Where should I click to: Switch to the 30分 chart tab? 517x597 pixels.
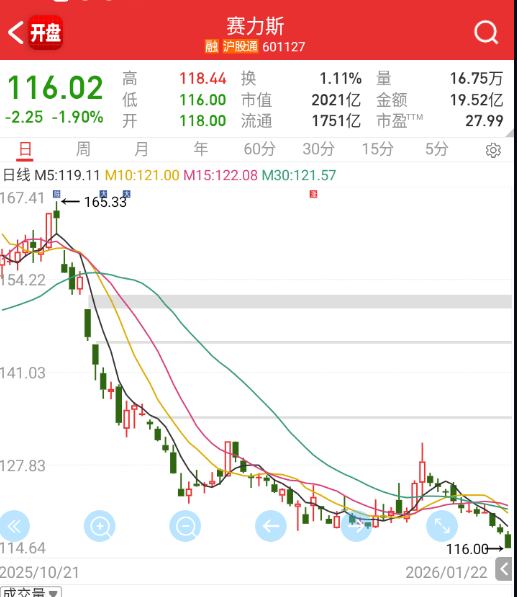point(319,149)
